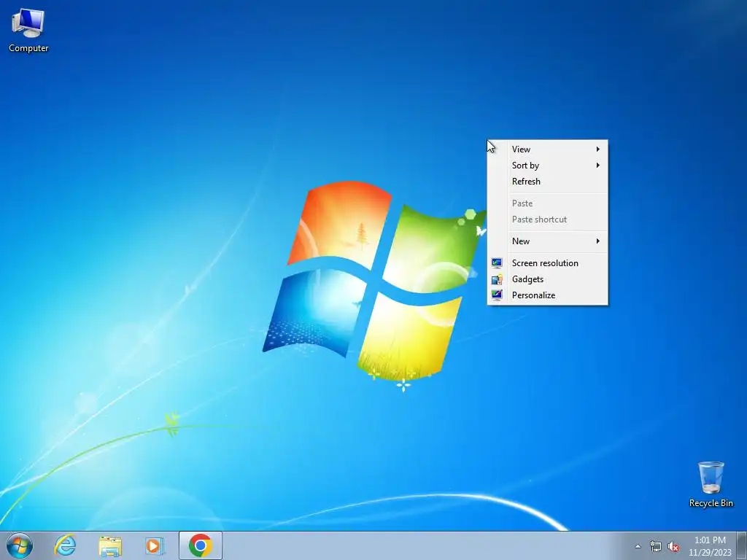Expand the Sort by submenu

pos(547,166)
